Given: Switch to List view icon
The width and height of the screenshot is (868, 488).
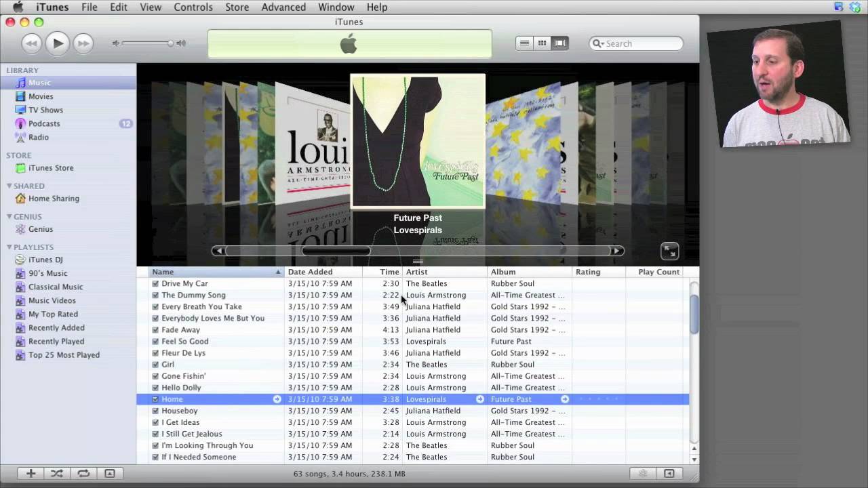Looking at the screenshot, I should 524,43.
